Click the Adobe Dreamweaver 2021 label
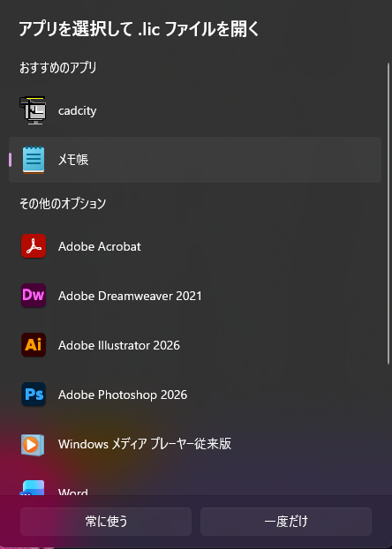 click(130, 296)
